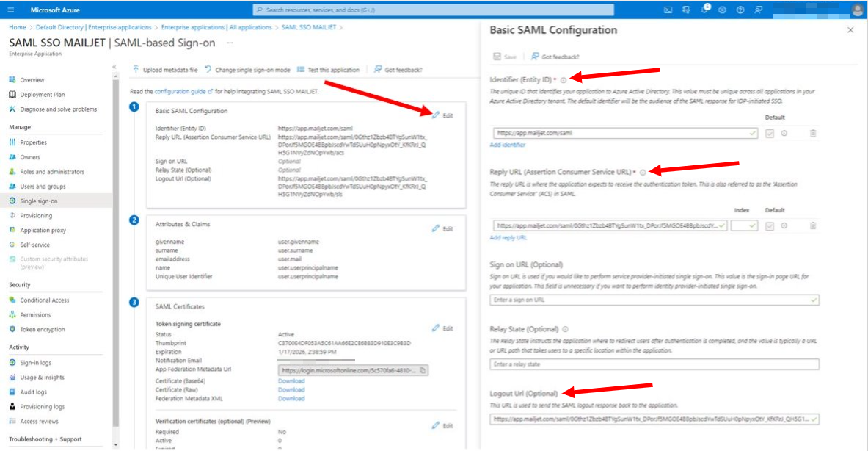Download Federation Metadata XML
Viewport: 868px width, 451px height.
pyautogui.click(x=291, y=398)
